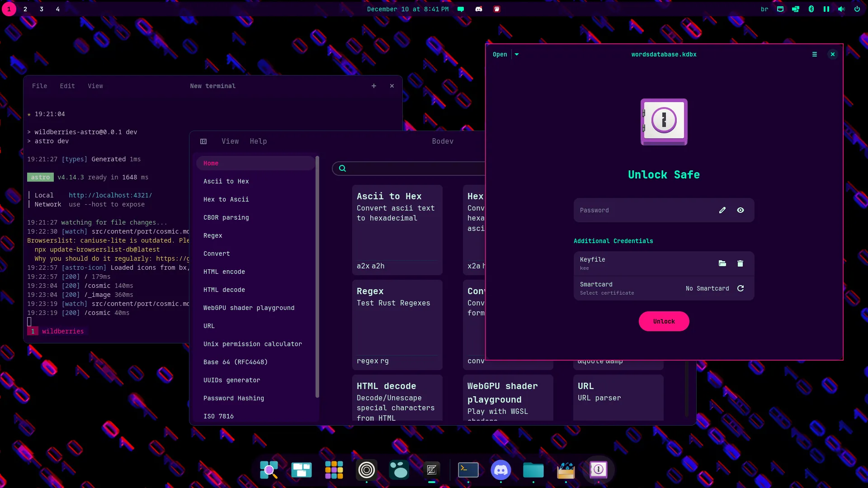Browse for keyfile with folder icon
868x488 pixels.
[x=722, y=263]
